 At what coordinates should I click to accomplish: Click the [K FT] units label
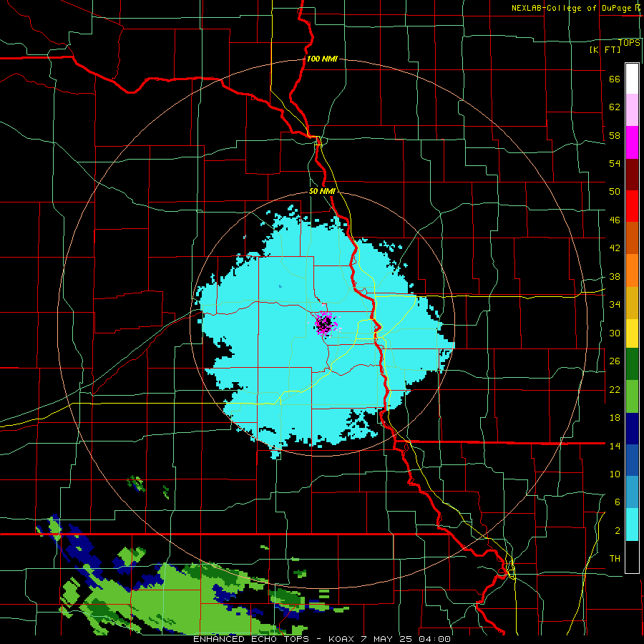(x=605, y=49)
